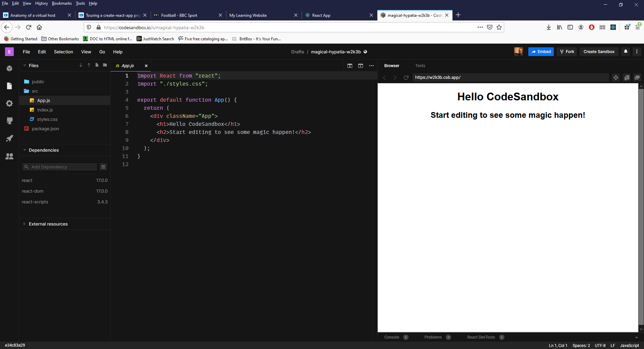Click the download arrow icon in Files header

[x=81, y=65]
